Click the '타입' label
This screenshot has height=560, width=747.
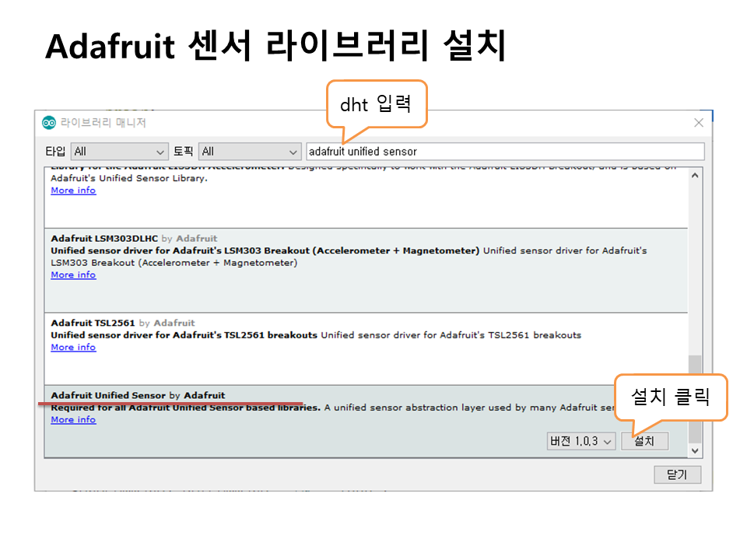(55, 152)
